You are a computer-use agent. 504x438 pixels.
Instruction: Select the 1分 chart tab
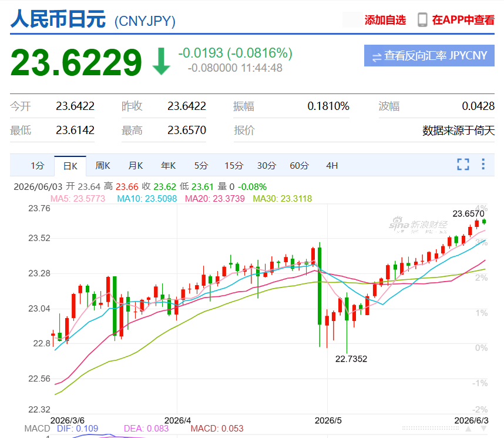[37, 166]
